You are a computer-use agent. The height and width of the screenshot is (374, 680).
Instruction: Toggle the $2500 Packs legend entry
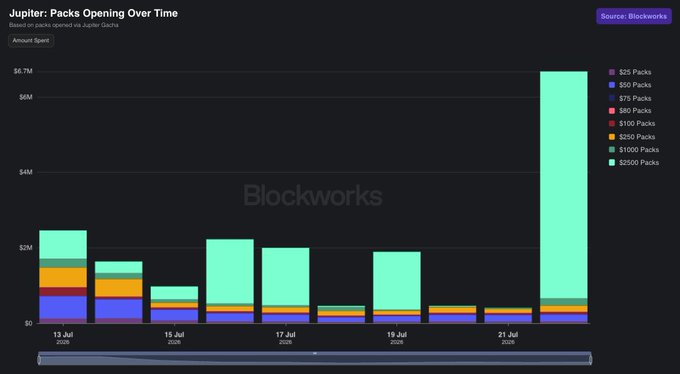634,163
